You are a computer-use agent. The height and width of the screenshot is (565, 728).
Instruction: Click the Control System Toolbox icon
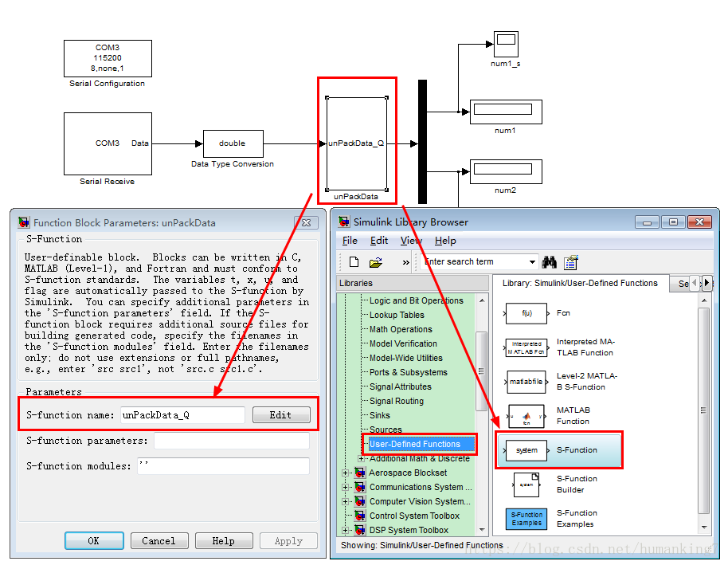360,516
